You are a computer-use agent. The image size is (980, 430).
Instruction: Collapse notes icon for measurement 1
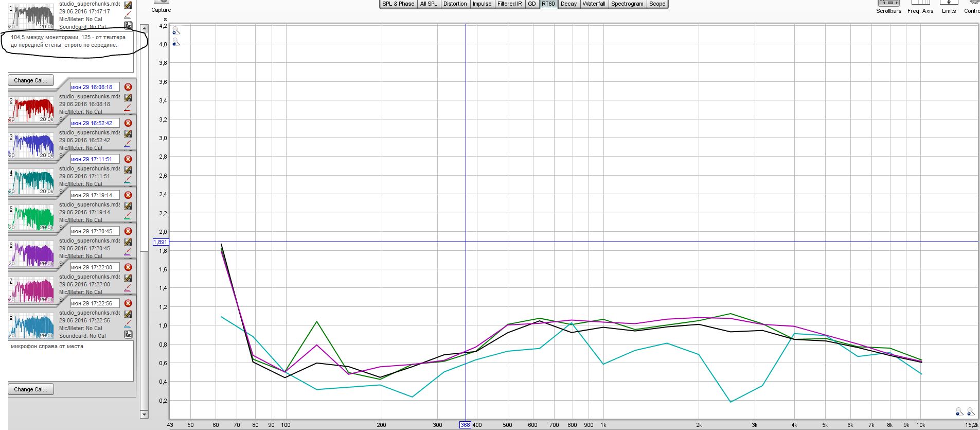pyautogui.click(x=128, y=25)
